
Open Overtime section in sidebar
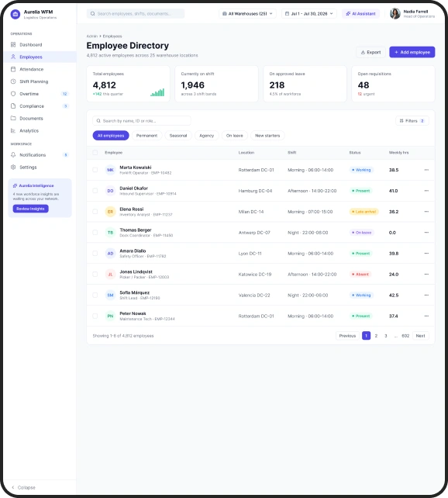[40, 94]
